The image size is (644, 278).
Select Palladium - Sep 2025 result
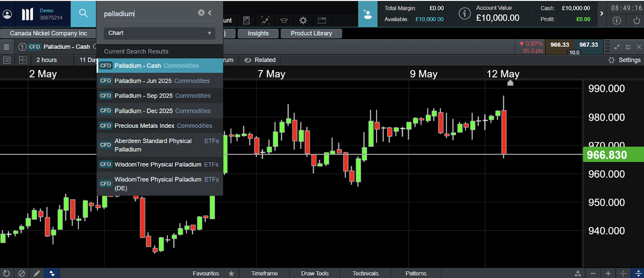159,95
